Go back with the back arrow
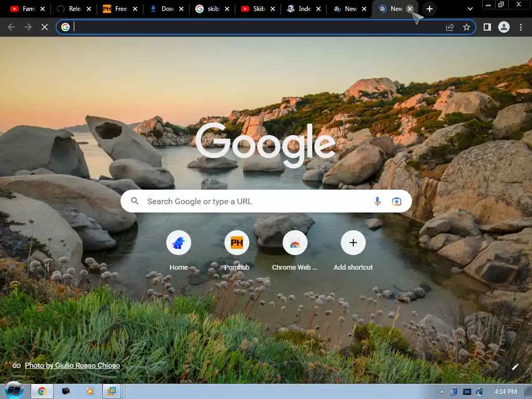 click(11, 27)
